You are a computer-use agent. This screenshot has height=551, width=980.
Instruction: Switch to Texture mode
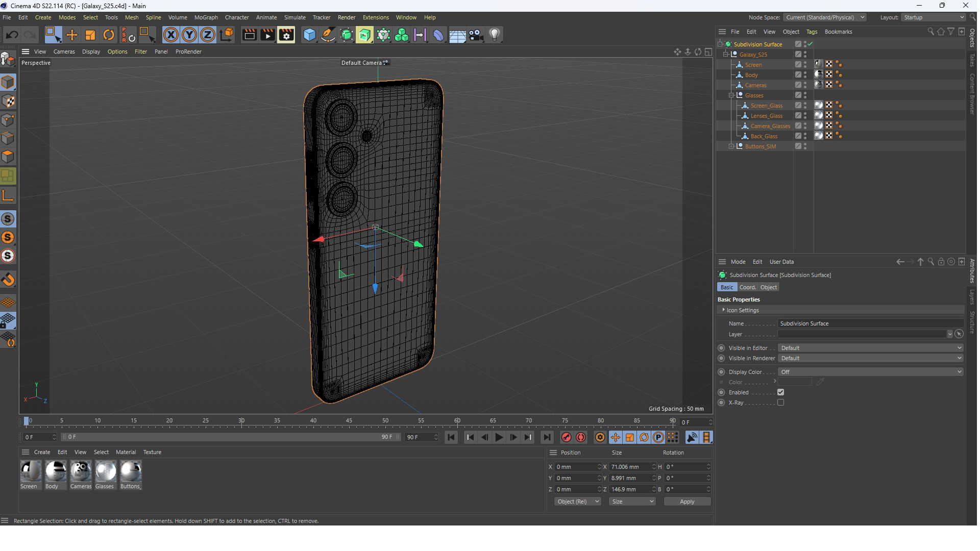(8, 101)
